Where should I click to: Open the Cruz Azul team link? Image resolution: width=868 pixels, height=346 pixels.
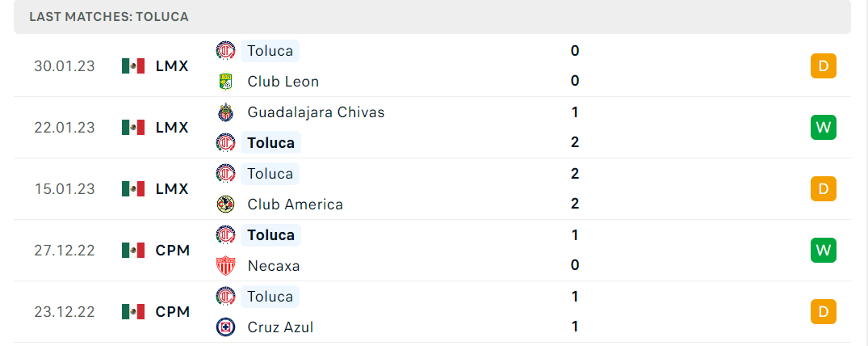(x=280, y=327)
